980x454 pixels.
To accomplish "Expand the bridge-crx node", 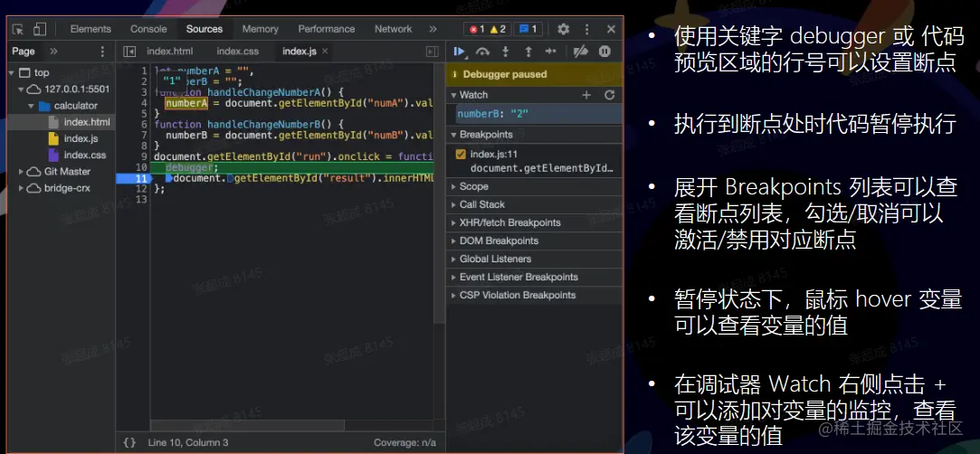I will 21,188.
